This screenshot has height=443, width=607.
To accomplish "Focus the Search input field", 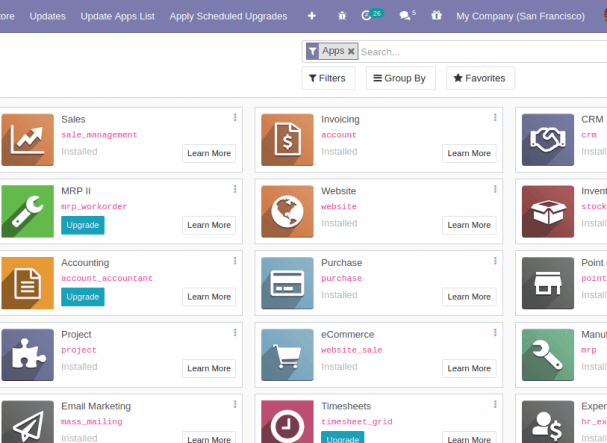I will click(483, 52).
